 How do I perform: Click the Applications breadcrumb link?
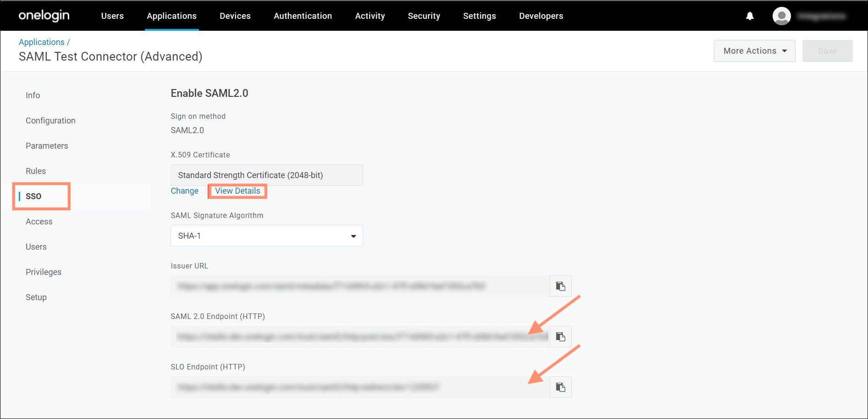point(41,42)
